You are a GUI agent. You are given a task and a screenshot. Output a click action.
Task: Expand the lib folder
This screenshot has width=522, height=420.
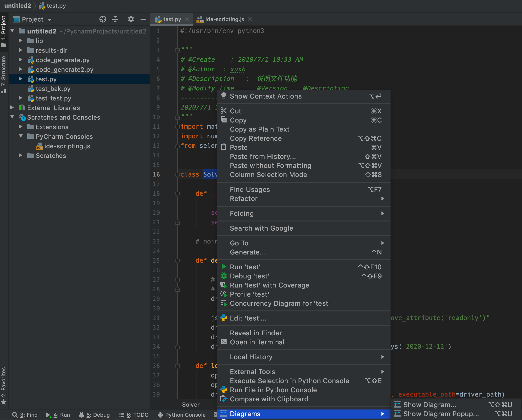click(21, 40)
